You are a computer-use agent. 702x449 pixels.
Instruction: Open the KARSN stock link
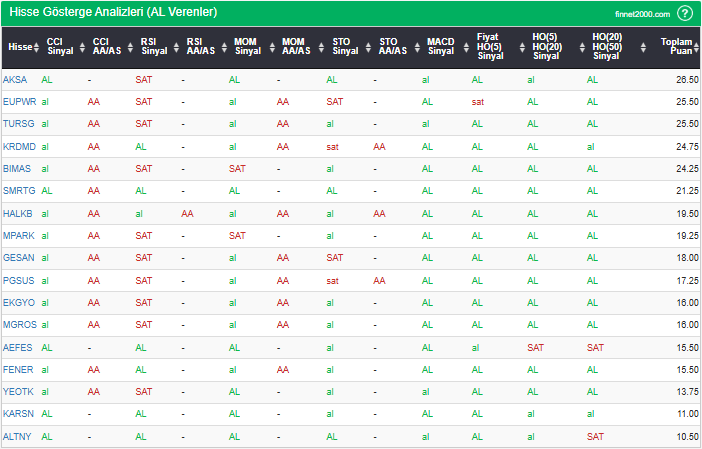18,414
